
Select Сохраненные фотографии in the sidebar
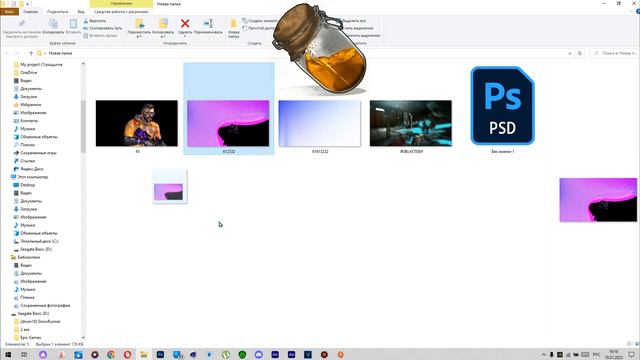45,306
